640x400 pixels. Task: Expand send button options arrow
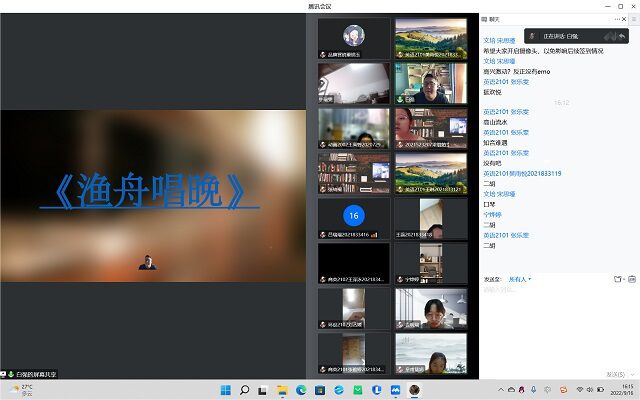click(631, 374)
